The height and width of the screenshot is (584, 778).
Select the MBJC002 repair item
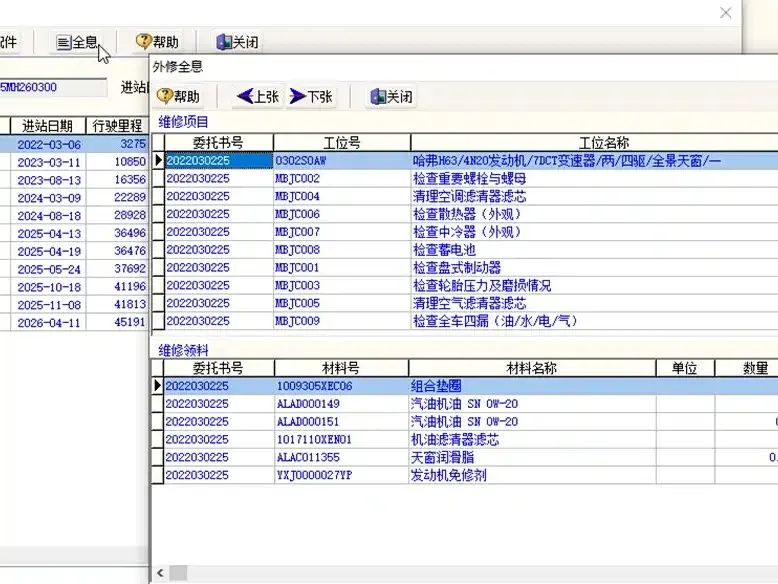[465, 179]
